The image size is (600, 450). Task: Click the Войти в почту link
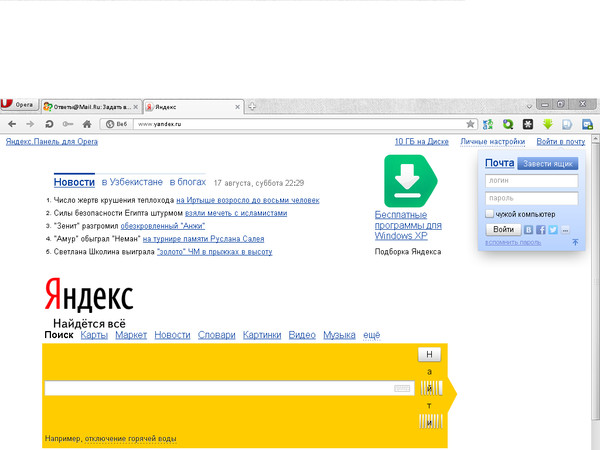(x=561, y=142)
